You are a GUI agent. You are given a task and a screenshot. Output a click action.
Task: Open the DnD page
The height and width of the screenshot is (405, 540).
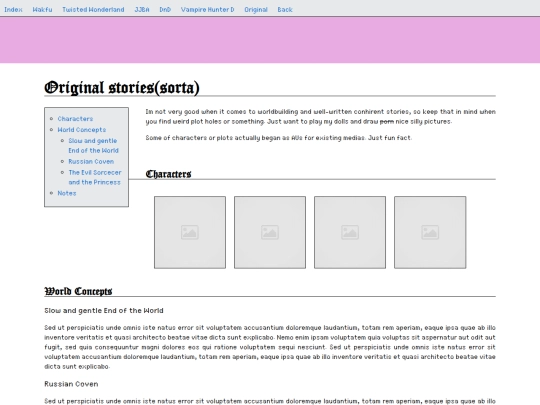(165, 10)
